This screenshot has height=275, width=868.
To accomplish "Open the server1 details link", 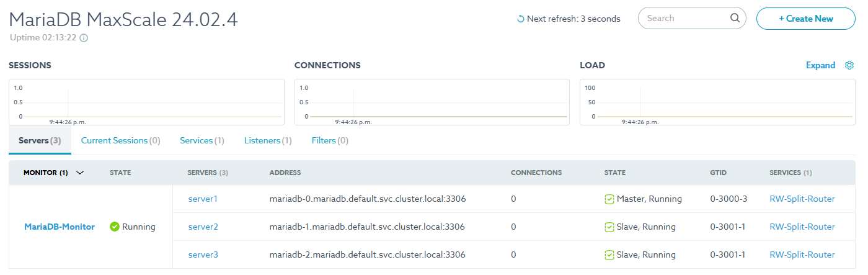I will tap(203, 199).
